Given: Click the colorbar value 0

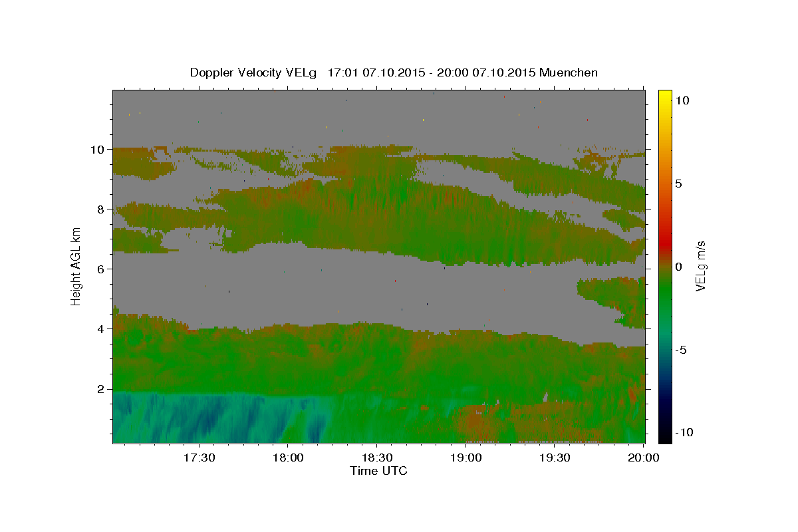Looking at the screenshot, I should [x=678, y=267].
